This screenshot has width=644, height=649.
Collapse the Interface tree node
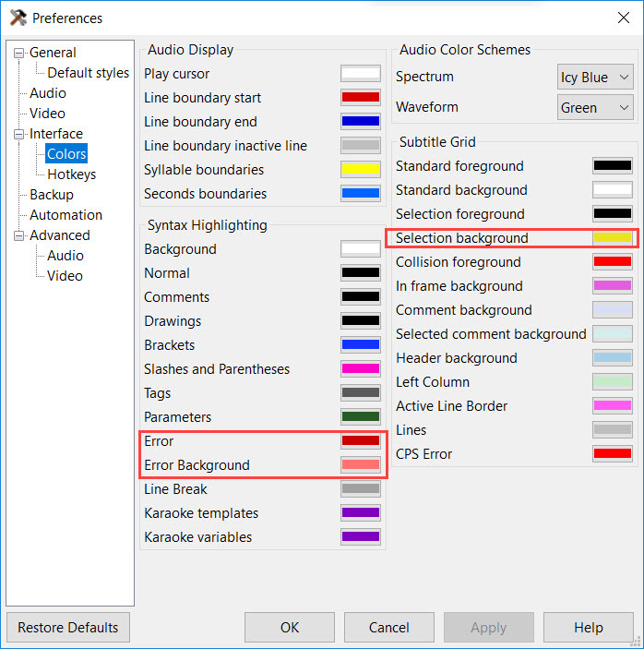point(18,134)
